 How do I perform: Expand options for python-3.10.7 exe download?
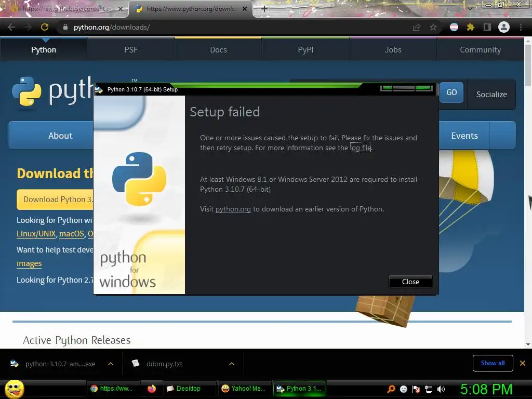click(111, 364)
